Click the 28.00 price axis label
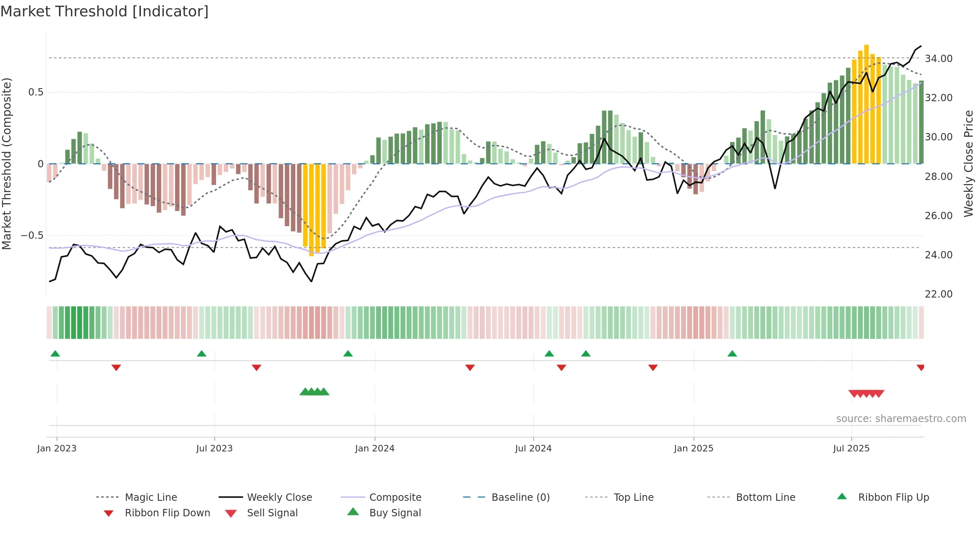Viewport: 980px width, 551px height. [x=939, y=177]
